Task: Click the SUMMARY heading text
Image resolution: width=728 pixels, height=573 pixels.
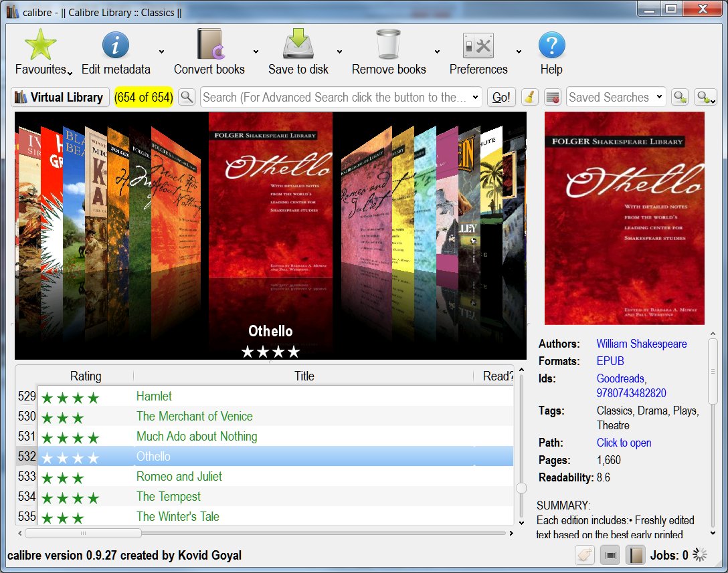Action: pyautogui.click(x=563, y=505)
